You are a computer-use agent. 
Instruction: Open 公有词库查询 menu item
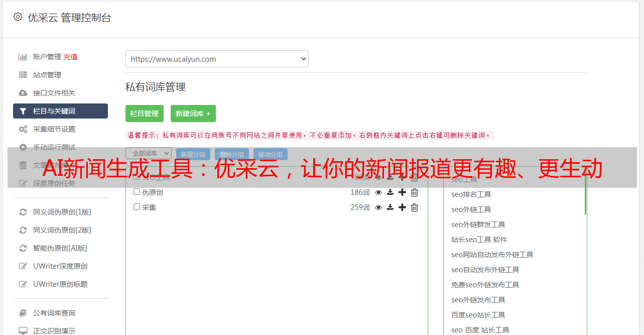54,313
